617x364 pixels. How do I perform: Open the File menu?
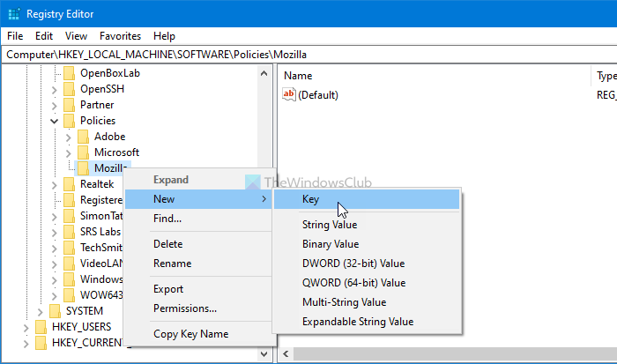(15, 36)
